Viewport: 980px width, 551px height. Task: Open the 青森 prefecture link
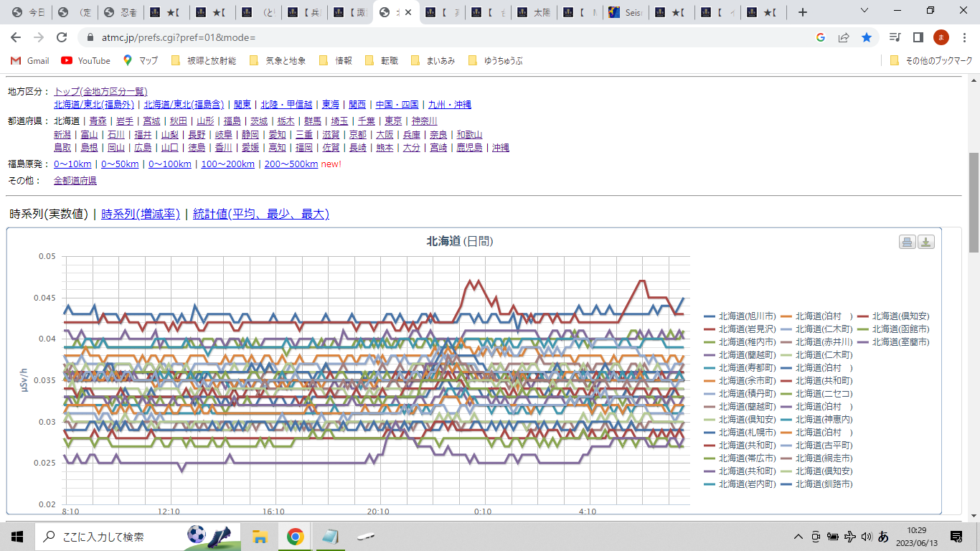[98, 121]
